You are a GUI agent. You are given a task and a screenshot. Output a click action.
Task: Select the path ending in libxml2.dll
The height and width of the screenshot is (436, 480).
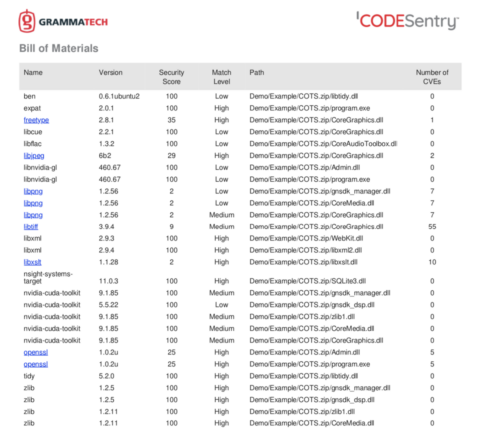306,250
